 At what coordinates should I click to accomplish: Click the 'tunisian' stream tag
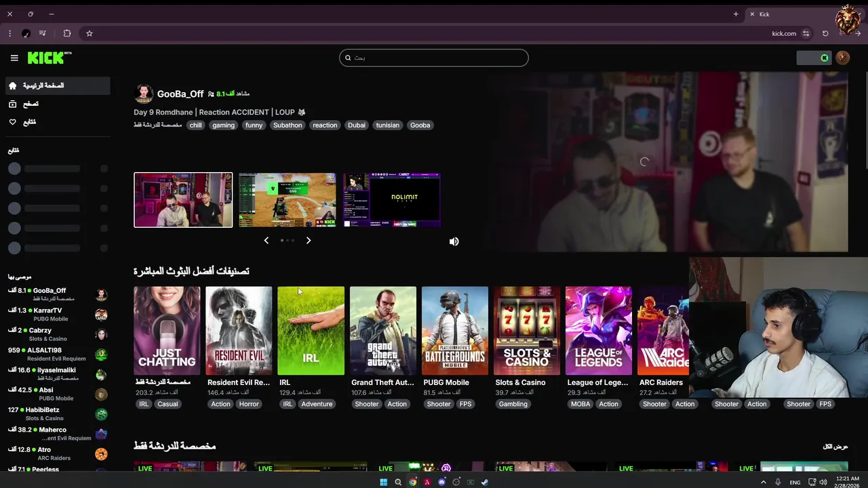pyautogui.click(x=388, y=125)
